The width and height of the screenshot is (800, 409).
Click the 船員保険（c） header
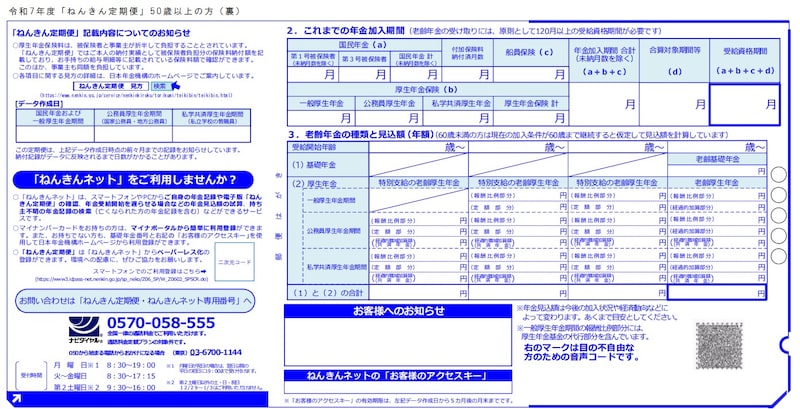[530, 53]
